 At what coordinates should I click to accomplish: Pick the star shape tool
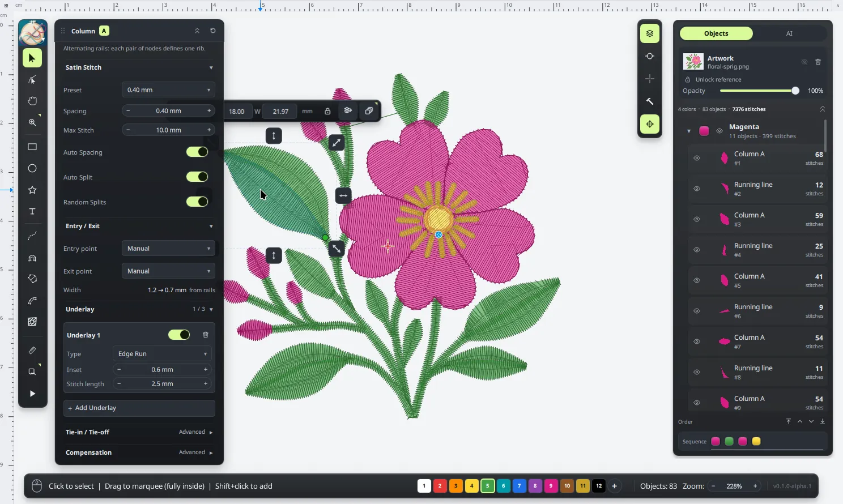point(32,190)
